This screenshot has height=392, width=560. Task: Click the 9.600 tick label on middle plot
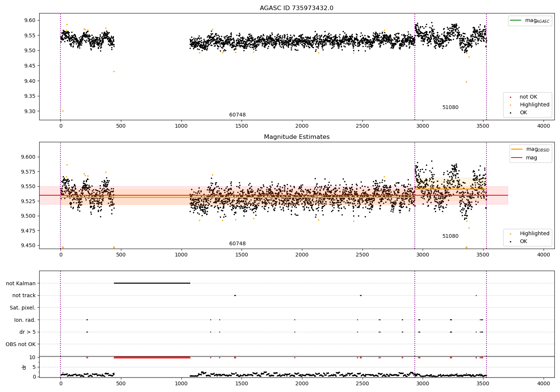[28, 157]
